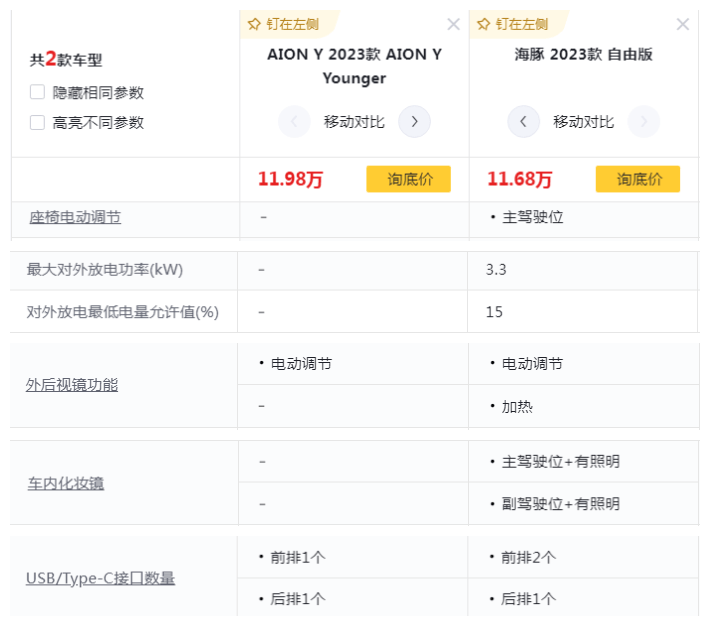The width and height of the screenshot is (710, 626).
Task: Move 海豚 column left with arrow
Action: tap(523, 121)
